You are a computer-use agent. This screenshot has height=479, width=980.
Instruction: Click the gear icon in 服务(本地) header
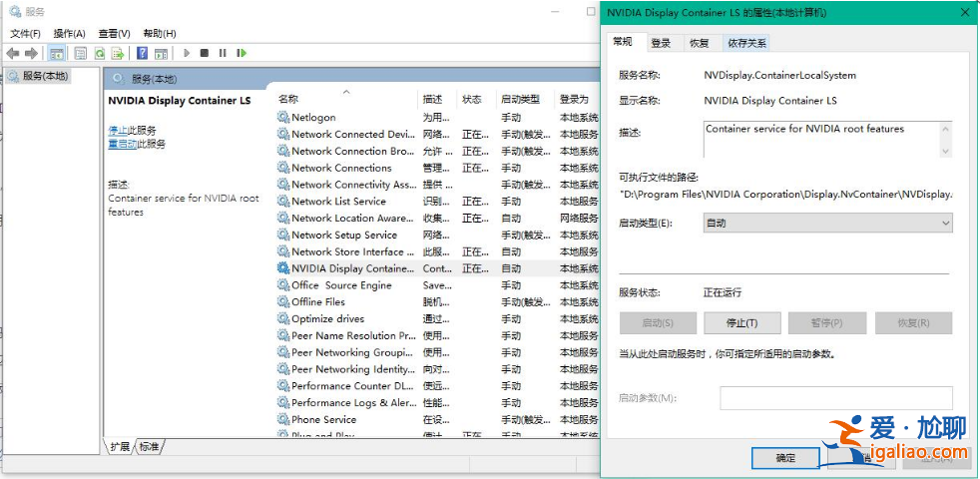118,79
